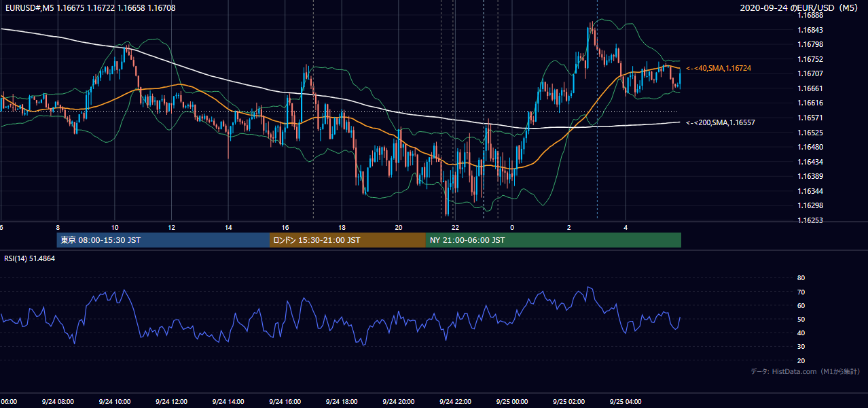The width and height of the screenshot is (868, 408).
Task: Click the 9/25 00:00 bottom time label
Action: pos(512,401)
